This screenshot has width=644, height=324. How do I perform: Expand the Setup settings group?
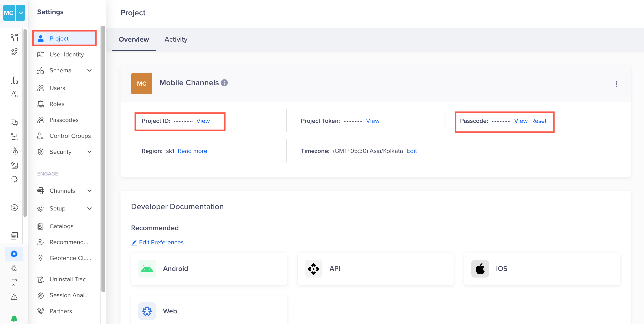point(90,208)
